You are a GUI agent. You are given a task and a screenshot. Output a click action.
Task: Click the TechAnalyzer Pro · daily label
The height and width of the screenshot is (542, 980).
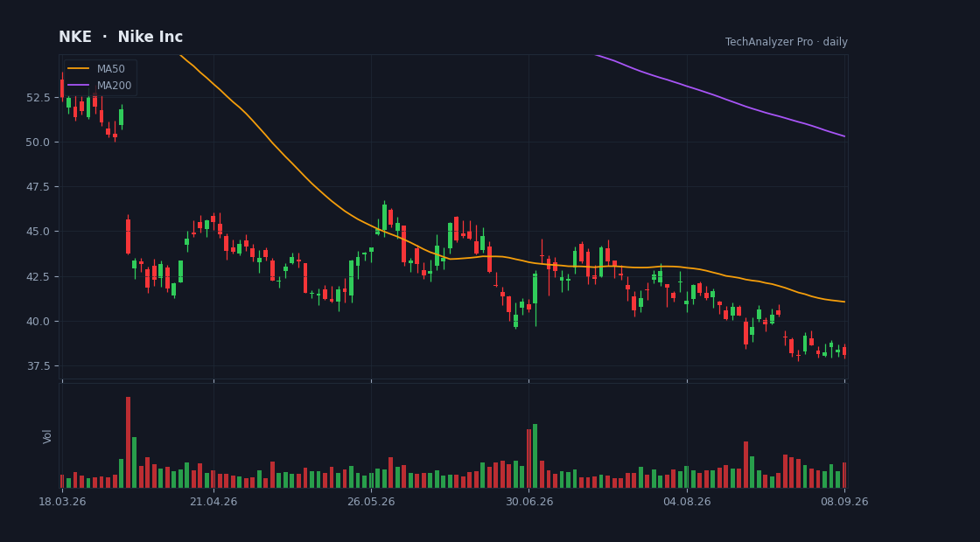tap(787, 42)
